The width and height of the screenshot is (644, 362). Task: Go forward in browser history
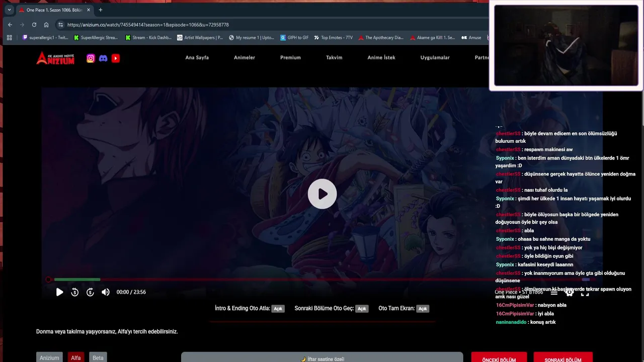pos(22,25)
